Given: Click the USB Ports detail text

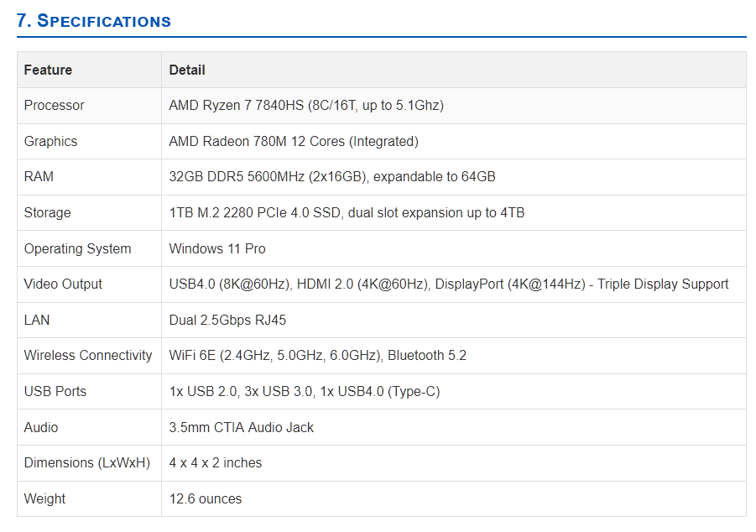Looking at the screenshot, I should [305, 392].
